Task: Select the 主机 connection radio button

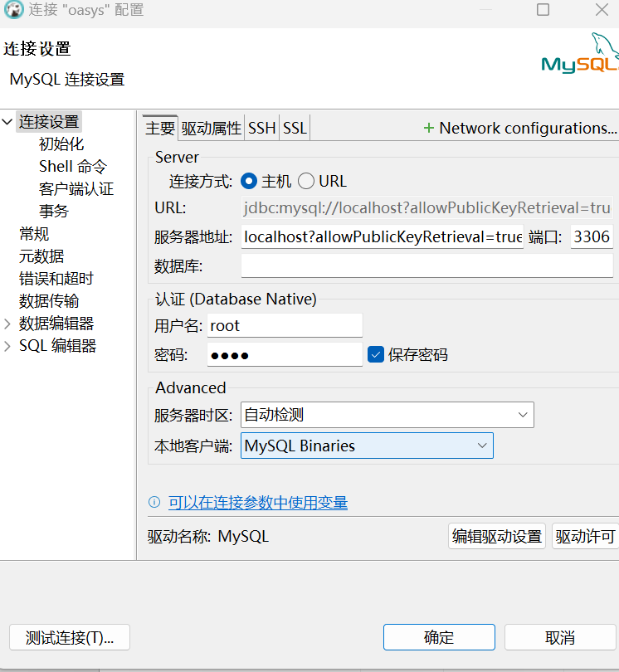Action: tap(248, 181)
